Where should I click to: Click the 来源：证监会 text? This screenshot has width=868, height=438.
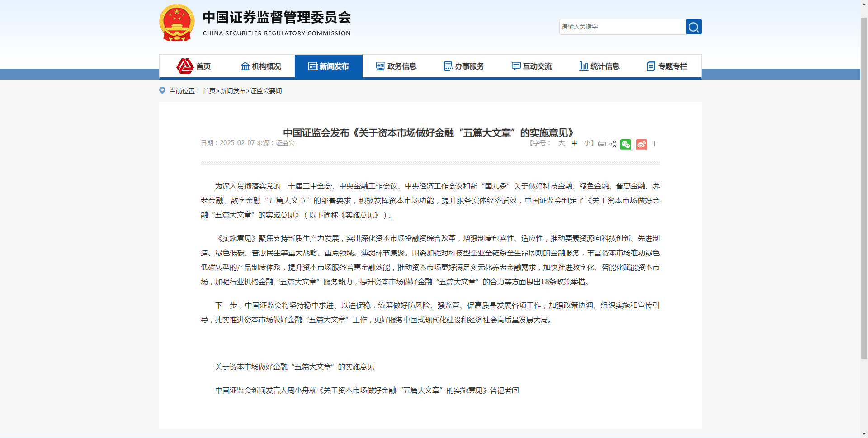276,143
